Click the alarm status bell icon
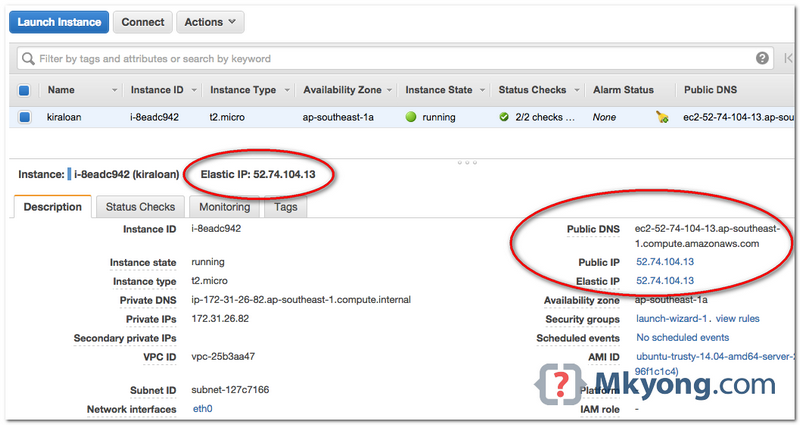The image size is (800, 425). point(661,117)
